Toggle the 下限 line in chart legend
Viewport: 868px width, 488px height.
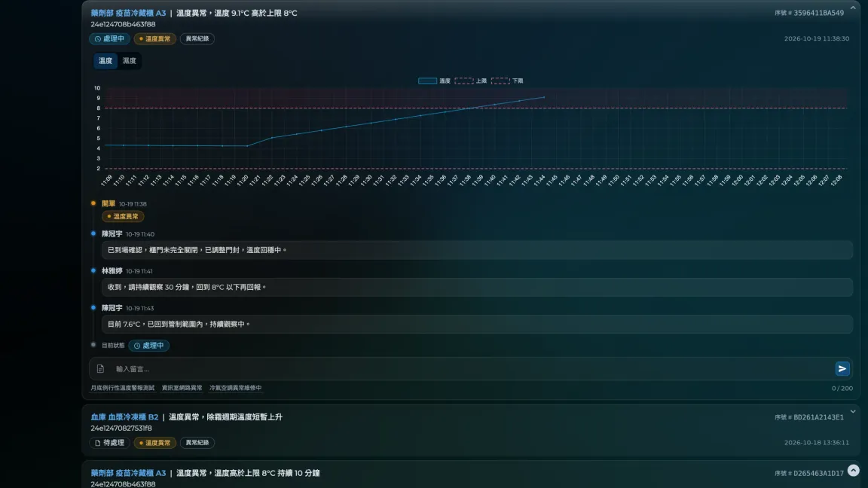507,81
